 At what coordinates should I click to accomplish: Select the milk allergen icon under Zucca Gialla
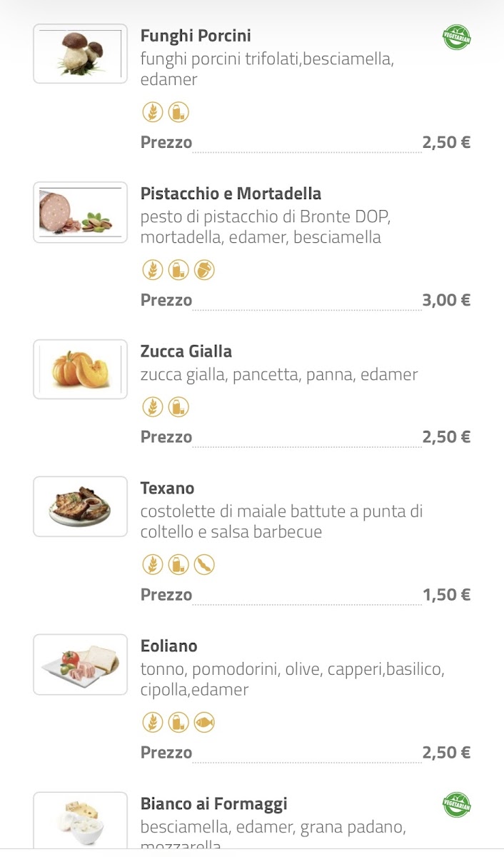coord(179,406)
